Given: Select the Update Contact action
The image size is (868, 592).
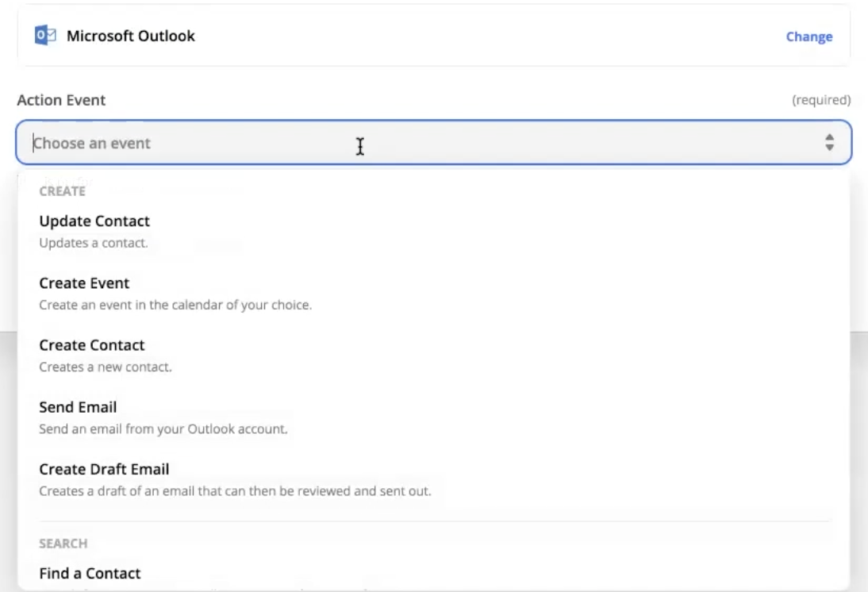Looking at the screenshot, I should [94, 221].
